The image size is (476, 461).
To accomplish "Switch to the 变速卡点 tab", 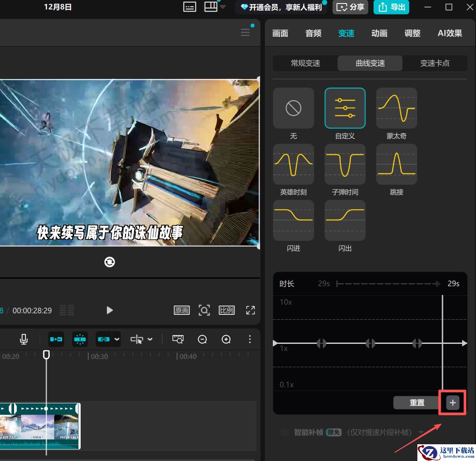I will pos(435,63).
